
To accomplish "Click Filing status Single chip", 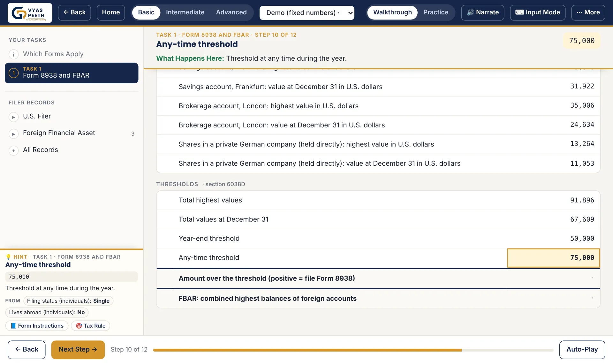I will [x=68, y=301].
